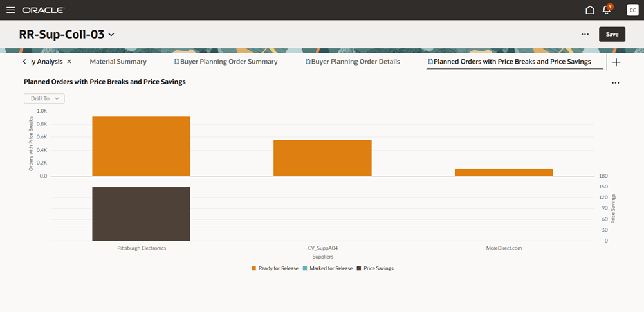
Task: Open the notifications bell
Action: tap(607, 10)
